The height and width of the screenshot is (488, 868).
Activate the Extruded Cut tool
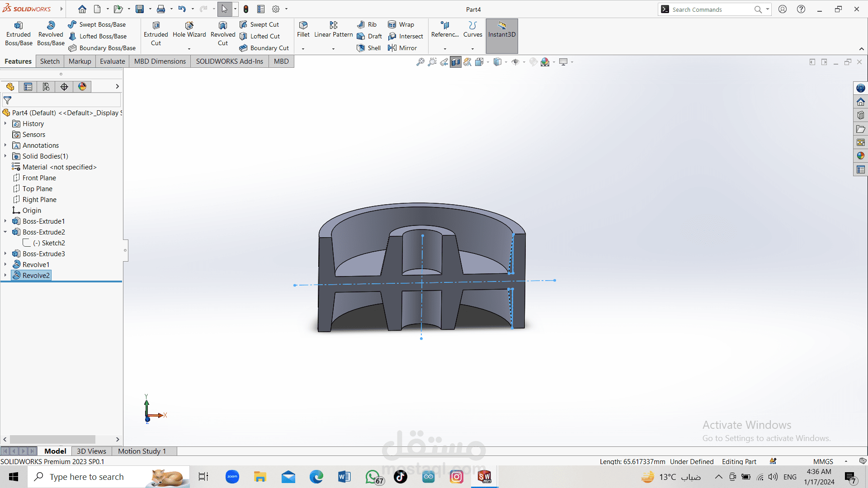click(x=156, y=33)
